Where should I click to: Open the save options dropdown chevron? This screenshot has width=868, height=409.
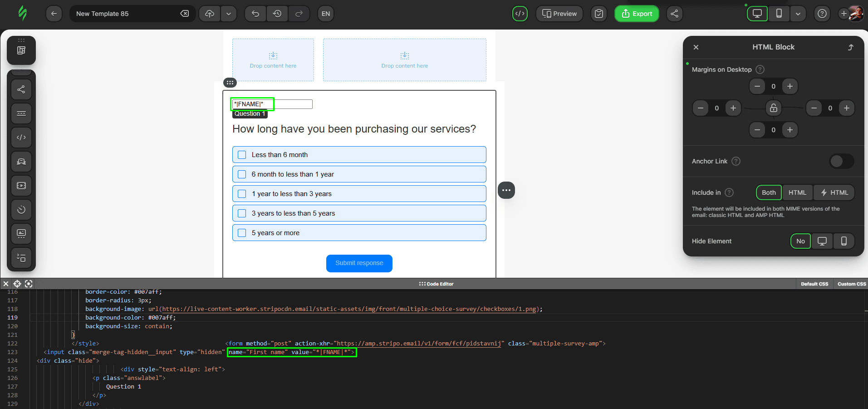[x=229, y=14]
